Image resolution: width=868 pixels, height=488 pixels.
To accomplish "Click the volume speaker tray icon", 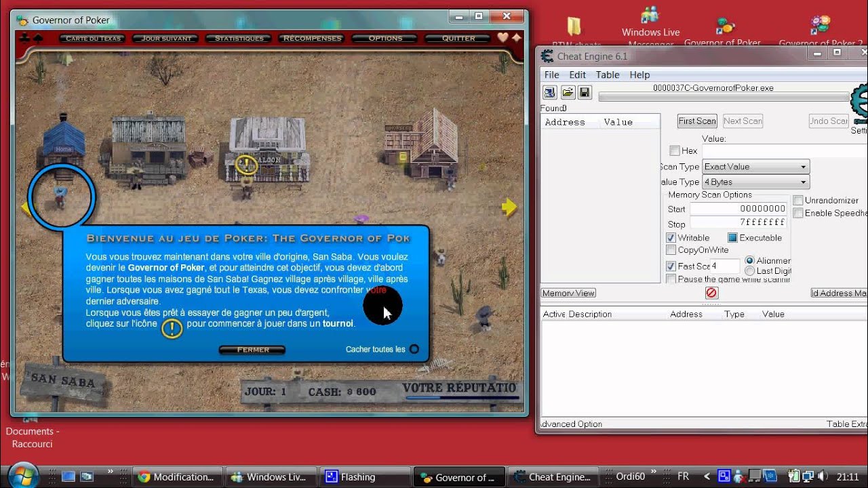I will 822,476.
